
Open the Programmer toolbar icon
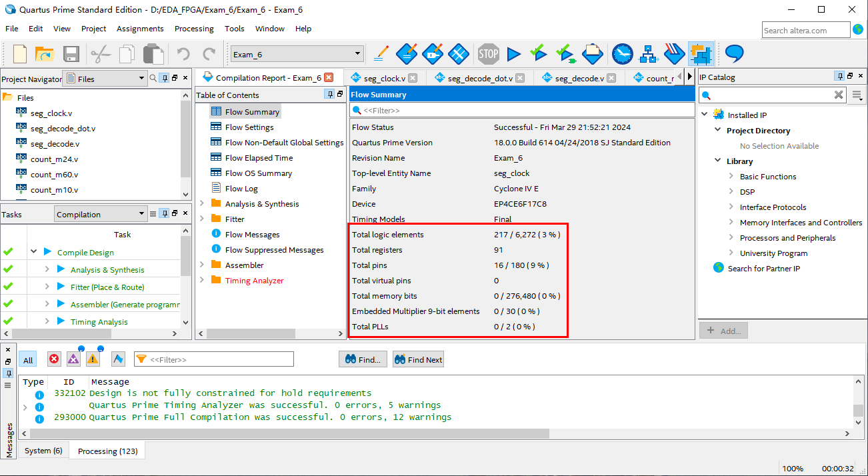pos(675,54)
